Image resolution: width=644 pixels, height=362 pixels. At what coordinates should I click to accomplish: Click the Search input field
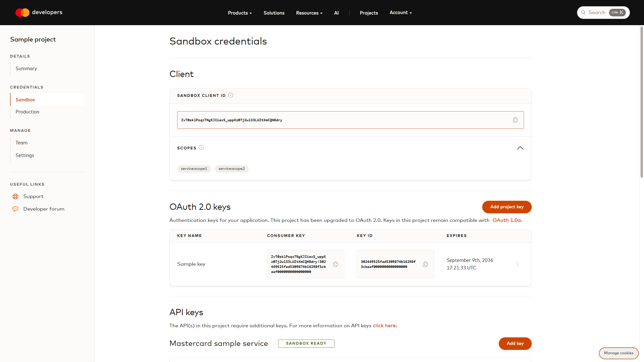click(x=596, y=13)
